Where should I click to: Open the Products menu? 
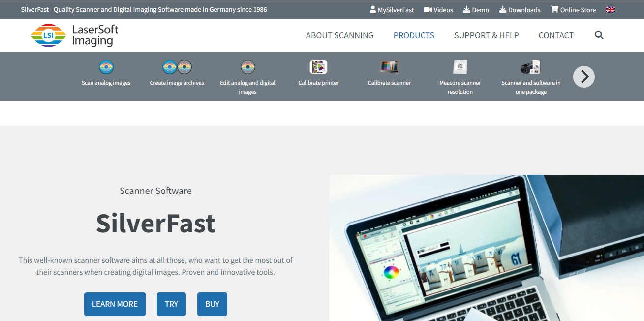point(414,35)
